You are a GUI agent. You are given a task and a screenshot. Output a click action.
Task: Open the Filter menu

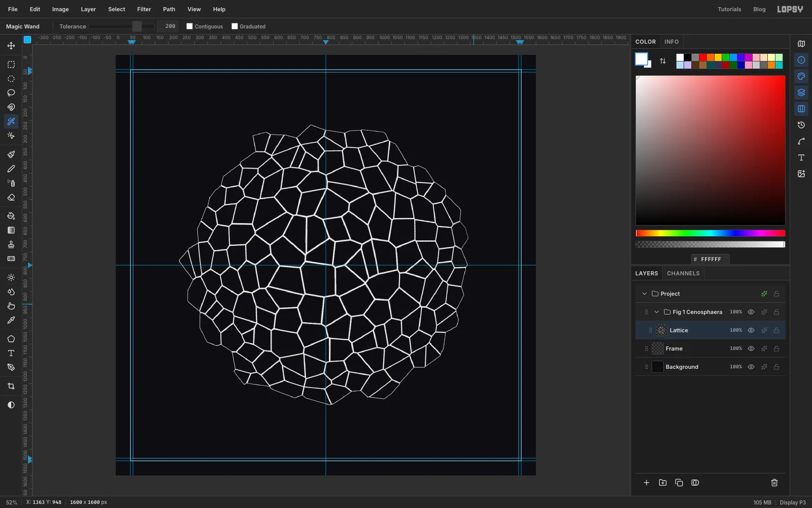click(144, 9)
